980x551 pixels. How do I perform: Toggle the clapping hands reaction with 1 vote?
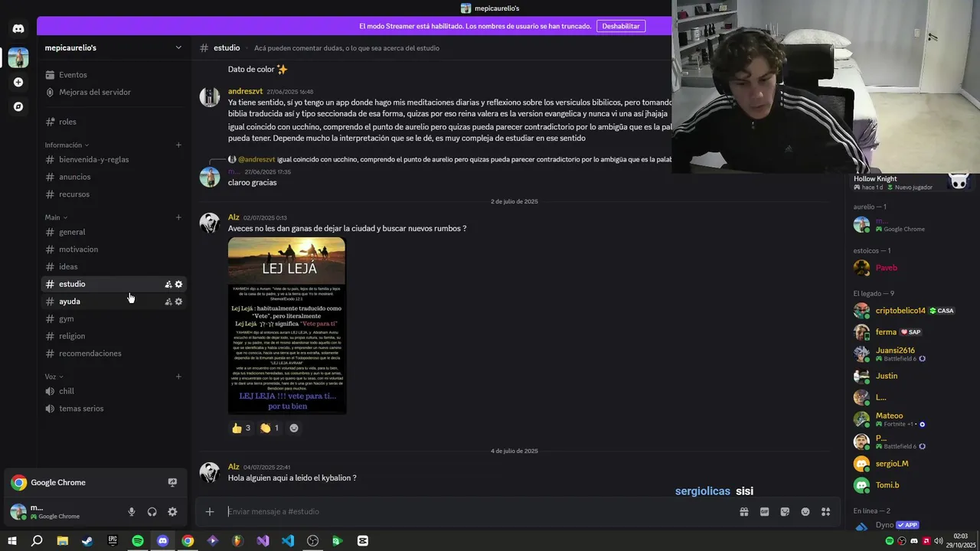(269, 428)
